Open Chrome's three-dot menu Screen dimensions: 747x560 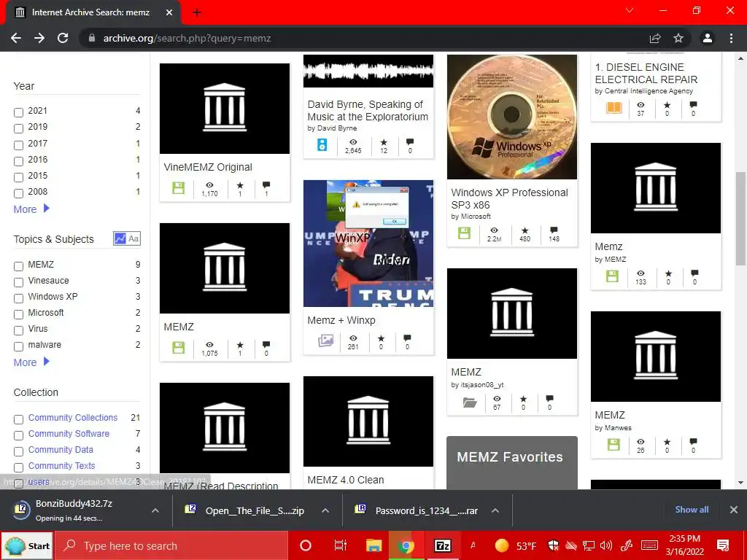pyautogui.click(x=731, y=38)
